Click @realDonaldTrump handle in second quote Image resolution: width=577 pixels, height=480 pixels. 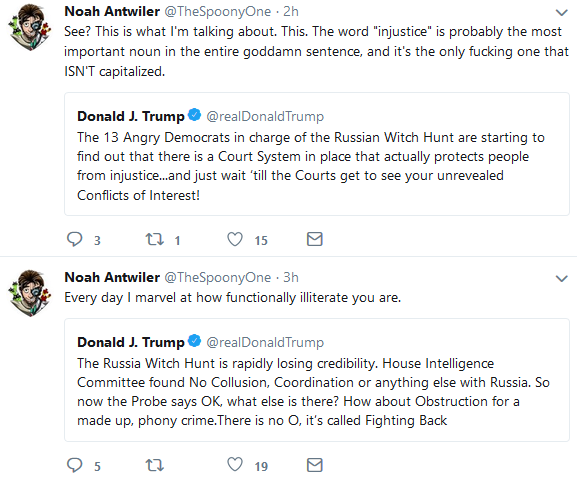265,342
